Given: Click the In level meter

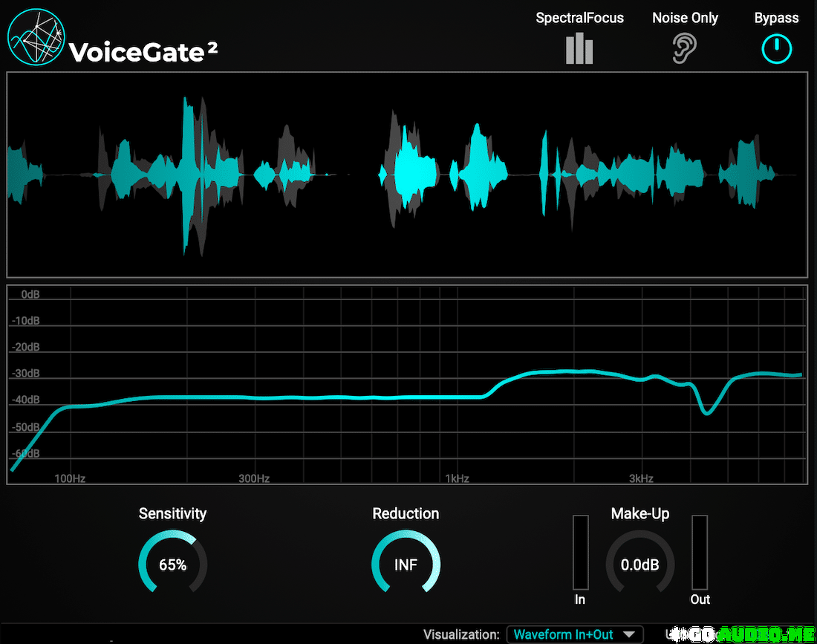Looking at the screenshot, I should pyautogui.click(x=581, y=553).
